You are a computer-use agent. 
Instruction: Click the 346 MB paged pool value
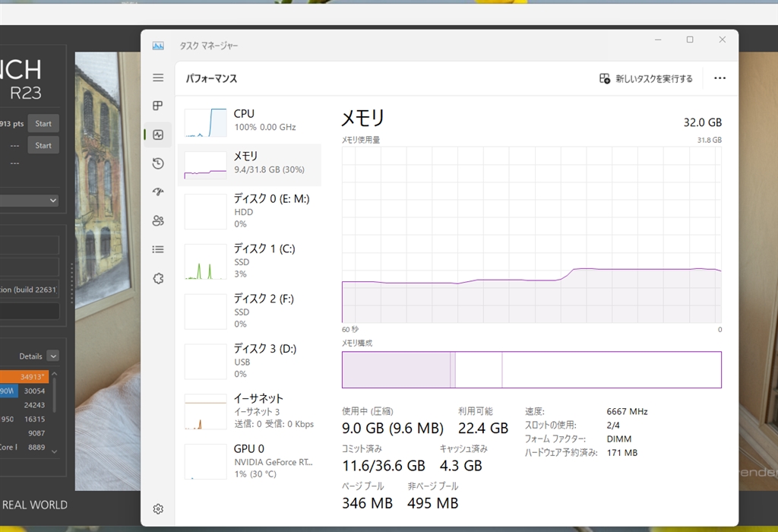(x=367, y=503)
